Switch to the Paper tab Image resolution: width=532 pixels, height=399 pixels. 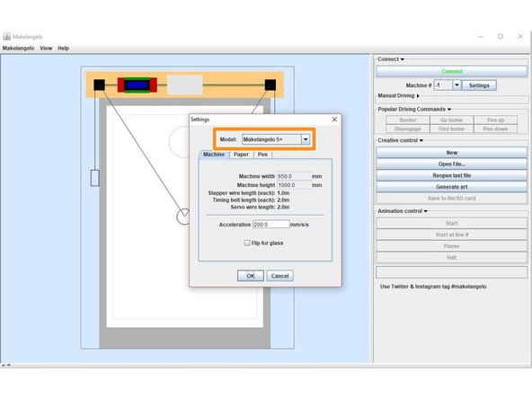point(241,155)
